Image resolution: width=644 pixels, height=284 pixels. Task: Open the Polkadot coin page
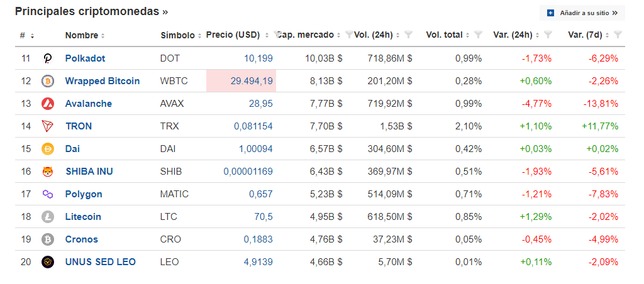(85, 58)
